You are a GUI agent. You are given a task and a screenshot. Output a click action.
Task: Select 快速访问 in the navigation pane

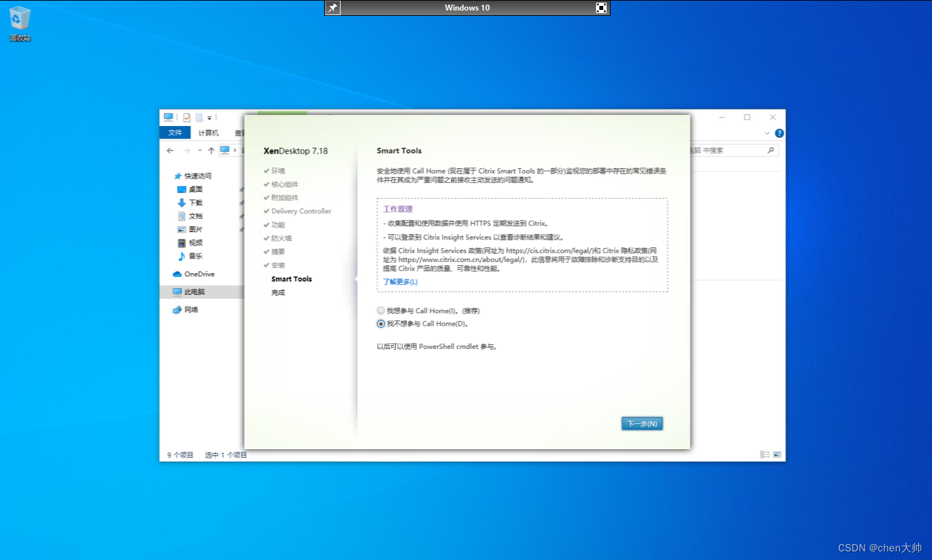coord(197,176)
